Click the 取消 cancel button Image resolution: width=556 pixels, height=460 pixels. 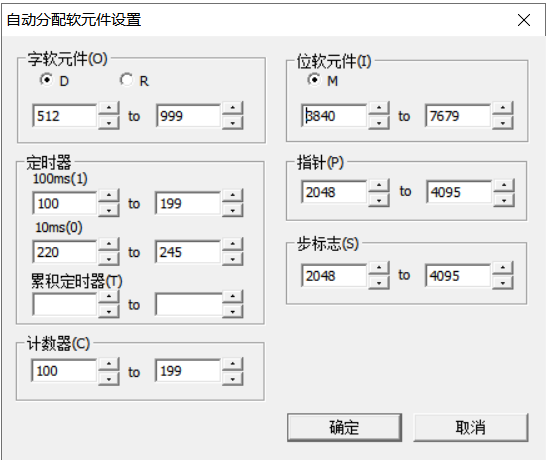pos(471,427)
